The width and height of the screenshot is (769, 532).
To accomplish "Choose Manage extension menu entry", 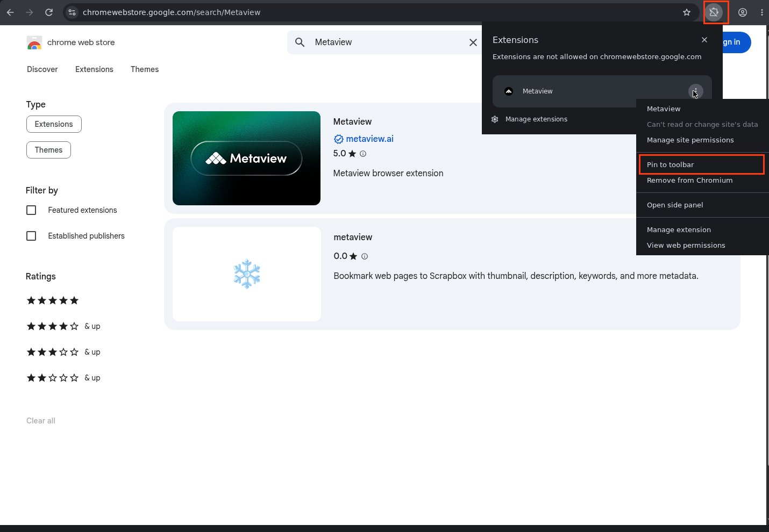I will 702,229.
